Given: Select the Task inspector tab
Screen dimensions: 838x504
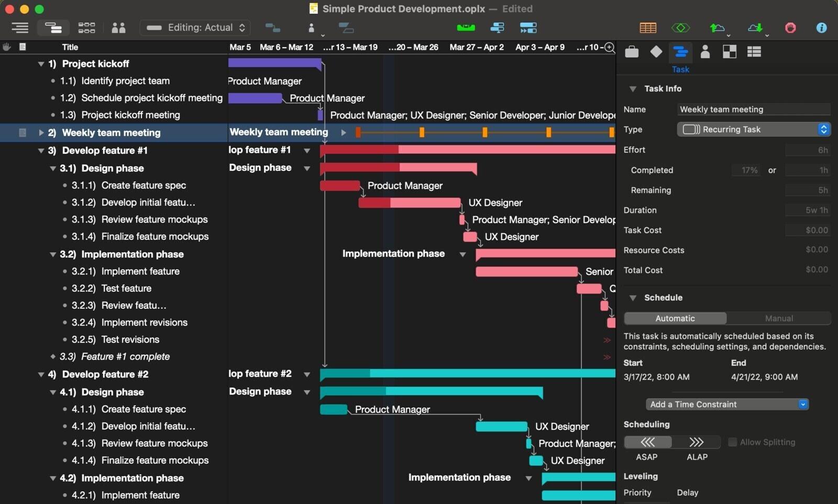Looking at the screenshot, I should click(x=680, y=58).
